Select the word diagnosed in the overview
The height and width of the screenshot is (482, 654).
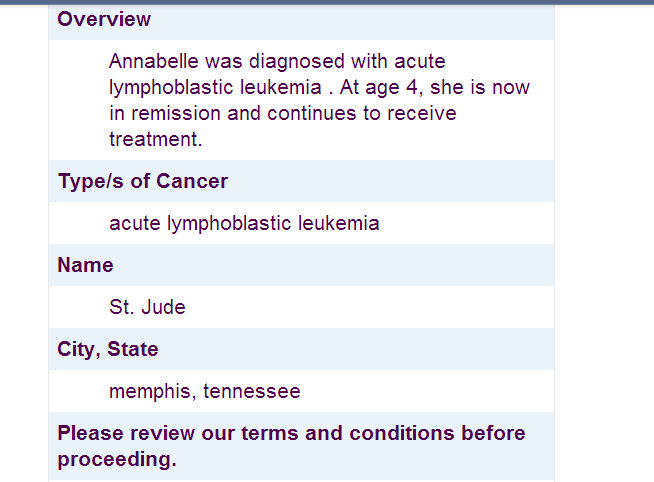click(297, 62)
